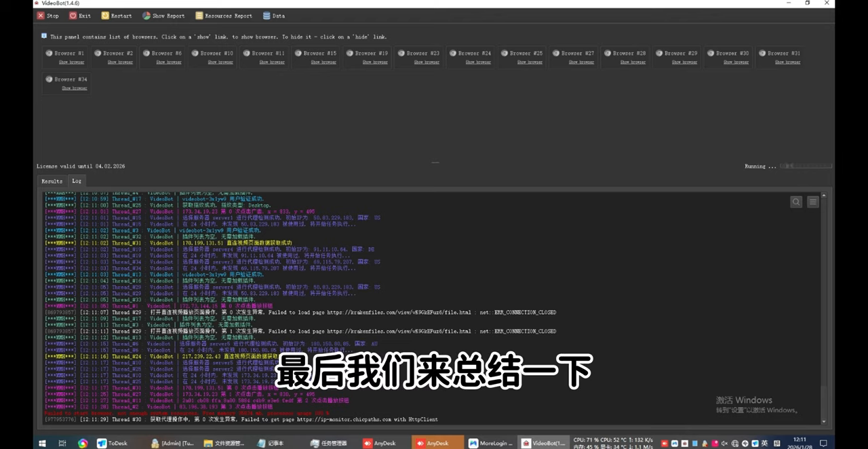Open Resources Report from the toolbar
The width and height of the screenshot is (868, 449).
pos(223,16)
